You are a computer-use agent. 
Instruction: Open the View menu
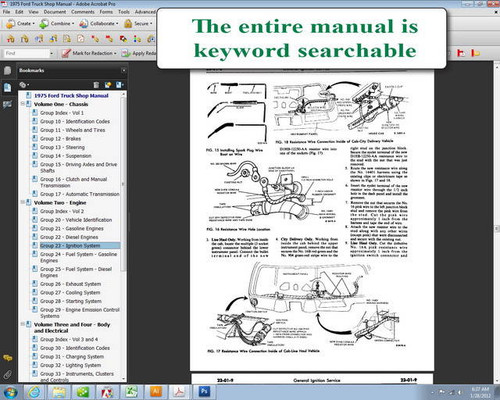click(x=33, y=12)
